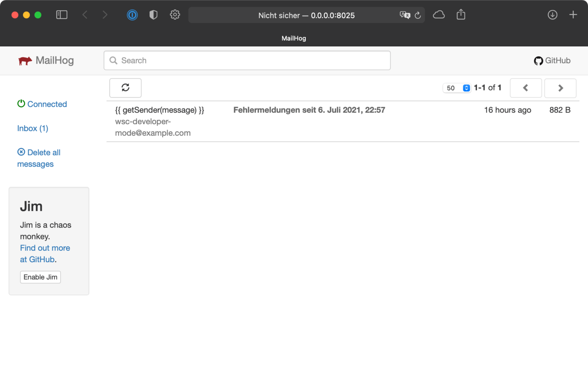Open the Fehlermeldungen email message
Screen dimensions: 588x368
(309, 110)
